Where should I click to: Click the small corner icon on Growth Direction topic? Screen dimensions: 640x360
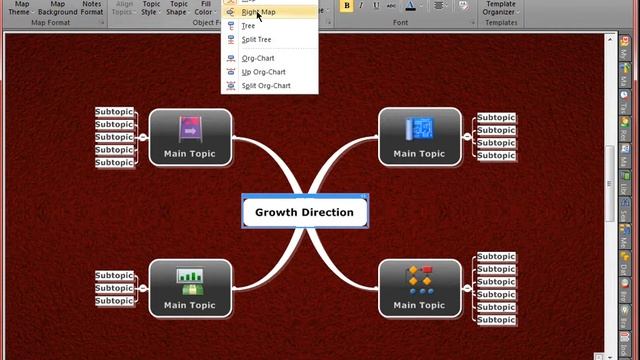[363, 197]
